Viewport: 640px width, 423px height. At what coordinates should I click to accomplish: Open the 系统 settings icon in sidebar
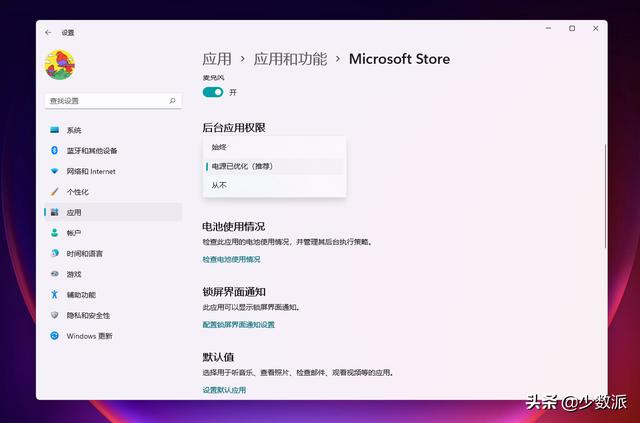coord(54,130)
